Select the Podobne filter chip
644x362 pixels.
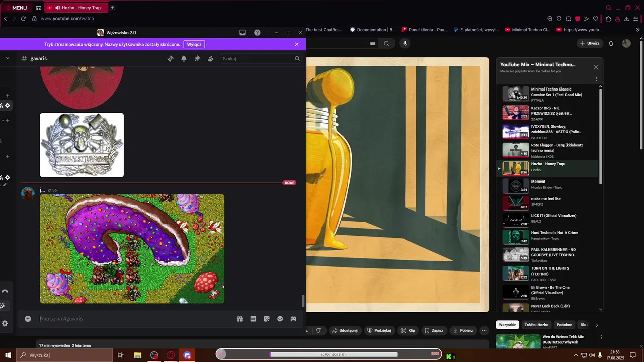(x=565, y=325)
